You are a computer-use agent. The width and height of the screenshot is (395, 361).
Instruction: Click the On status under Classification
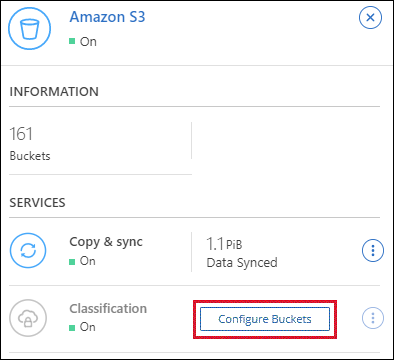pyautogui.click(x=82, y=327)
